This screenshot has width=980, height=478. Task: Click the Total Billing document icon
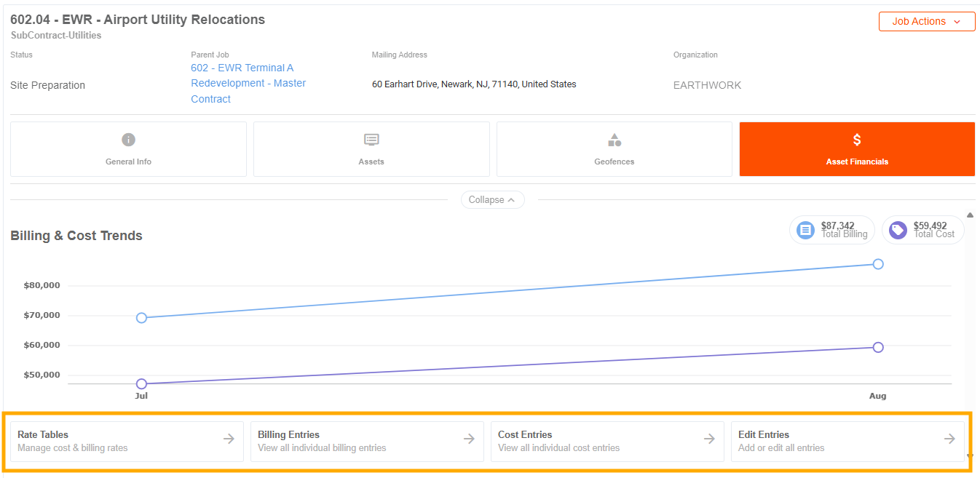805,231
